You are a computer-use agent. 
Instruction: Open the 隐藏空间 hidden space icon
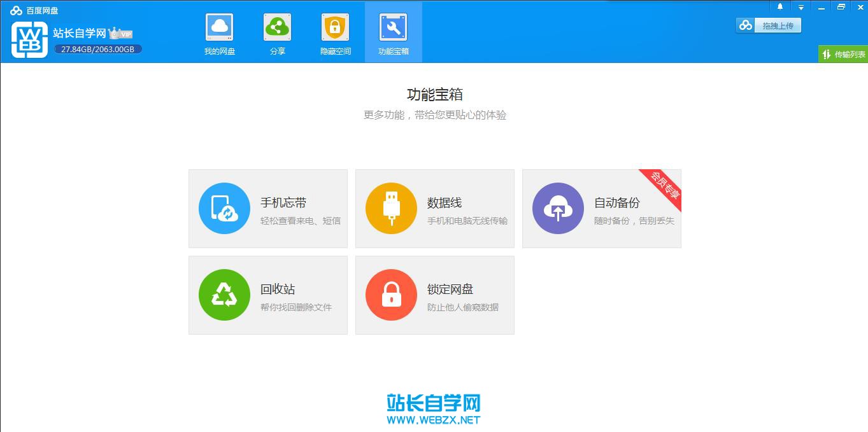click(335, 27)
